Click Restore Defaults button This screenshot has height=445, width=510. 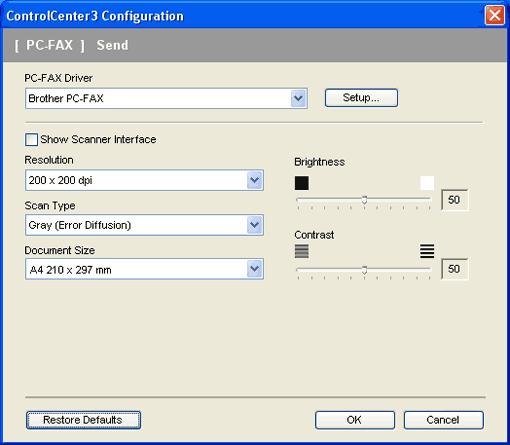tap(83, 420)
